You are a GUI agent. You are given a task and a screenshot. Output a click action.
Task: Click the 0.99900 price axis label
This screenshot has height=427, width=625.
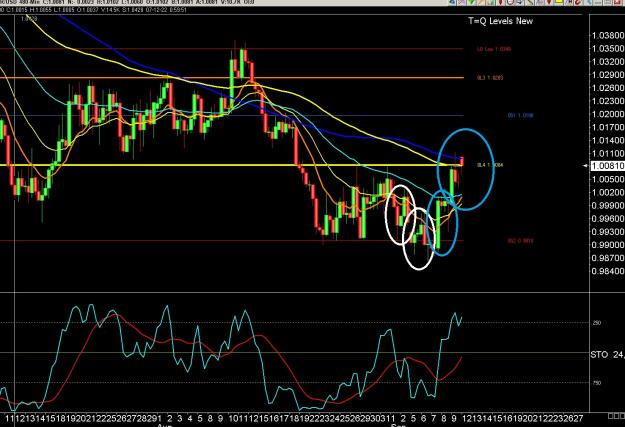coord(608,206)
